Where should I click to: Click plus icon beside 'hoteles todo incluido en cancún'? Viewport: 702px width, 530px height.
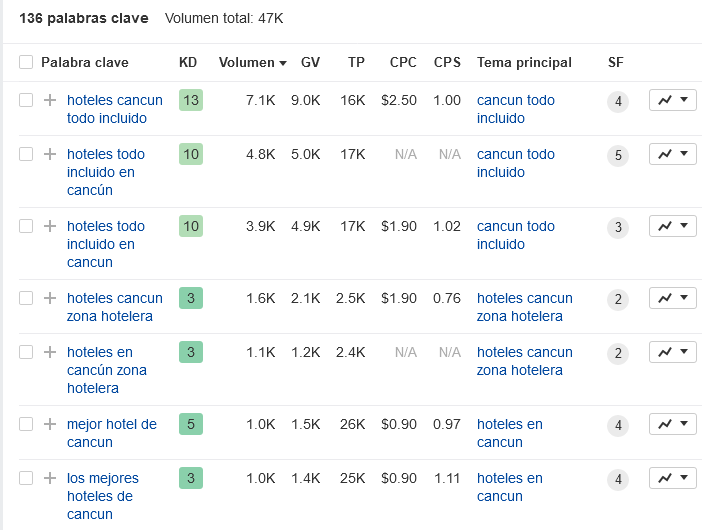tap(50, 154)
